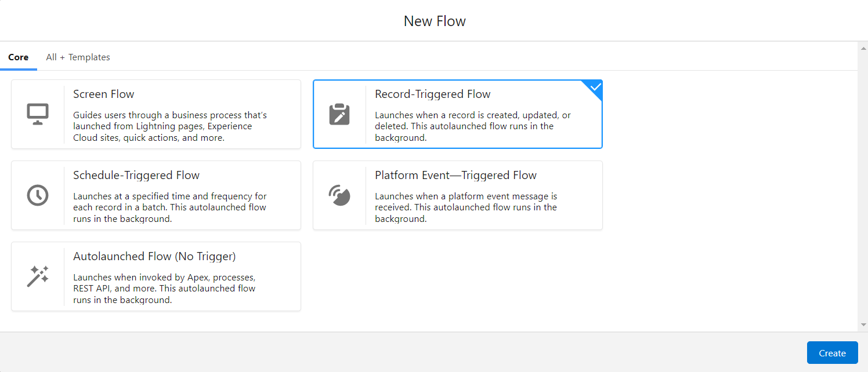Pick the Platform Event—Triggered Flow title
Screen dimensions: 868x372
(x=455, y=176)
